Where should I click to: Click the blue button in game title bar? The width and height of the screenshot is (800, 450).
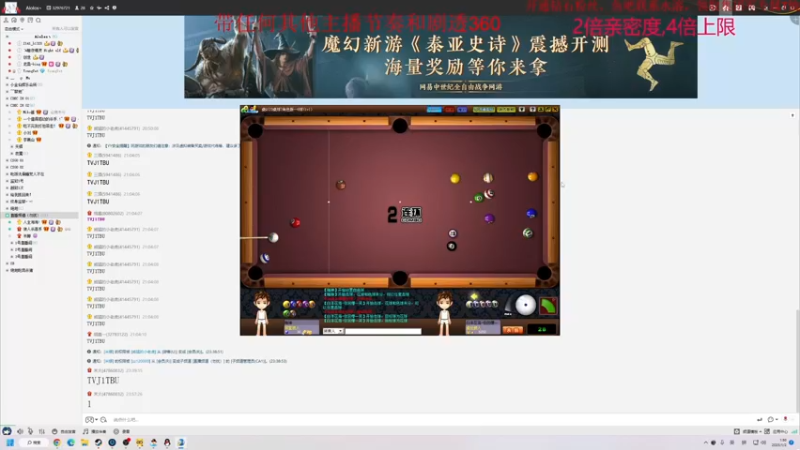tap(434, 109)
